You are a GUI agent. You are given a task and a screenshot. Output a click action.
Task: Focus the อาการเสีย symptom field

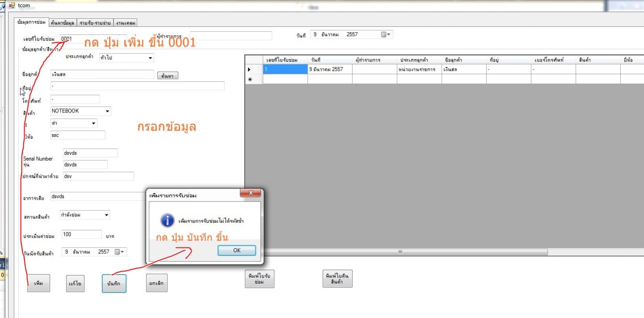pyautogui.click(x=98, y=197)
